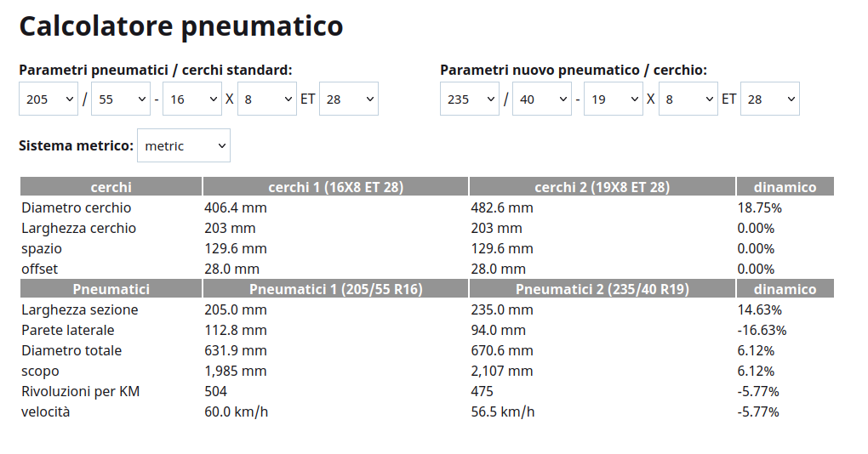The width and height of the screenshot is (868, 454).
Task: Click the Pneumatici 1 (205/55 R16) header
Action: click(335, 289)
